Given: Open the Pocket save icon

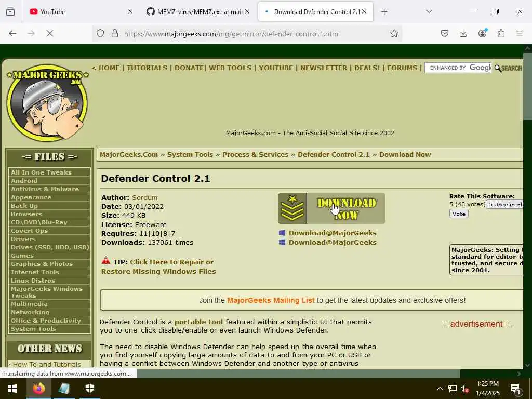Looking at the screenshot, I should (x=445, y=33).
